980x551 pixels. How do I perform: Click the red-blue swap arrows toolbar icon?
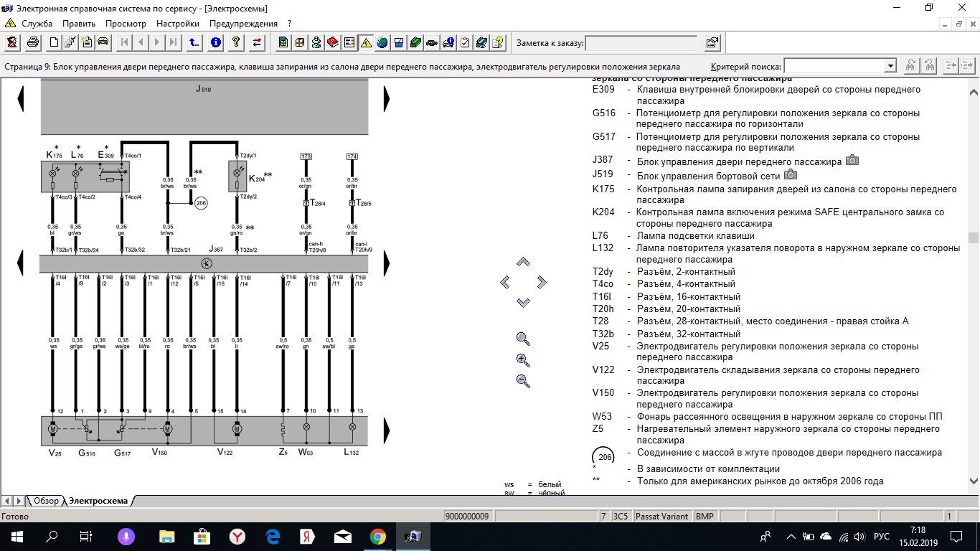click(257, 42)
